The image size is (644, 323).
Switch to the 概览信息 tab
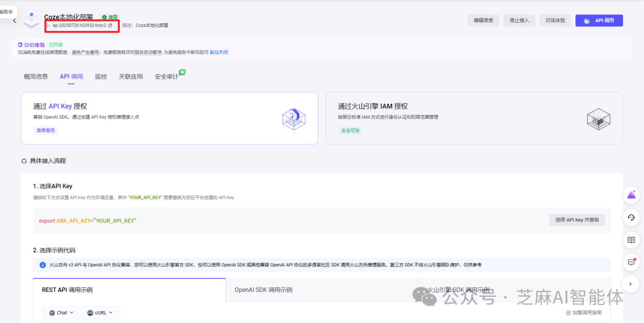(x=36, y=77)
